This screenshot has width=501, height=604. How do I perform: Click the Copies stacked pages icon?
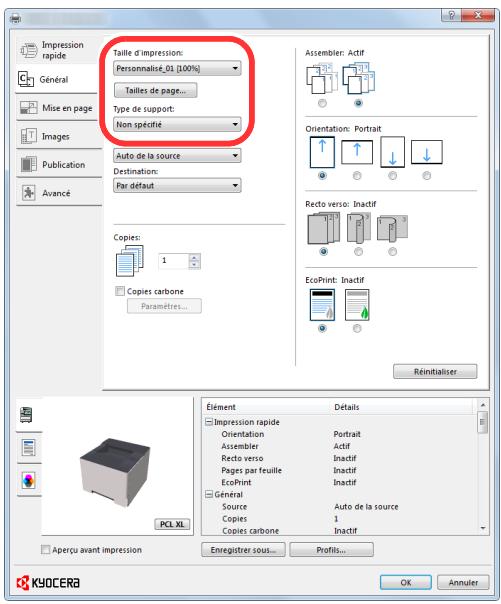pyautogui.click(x=130, y=261)
